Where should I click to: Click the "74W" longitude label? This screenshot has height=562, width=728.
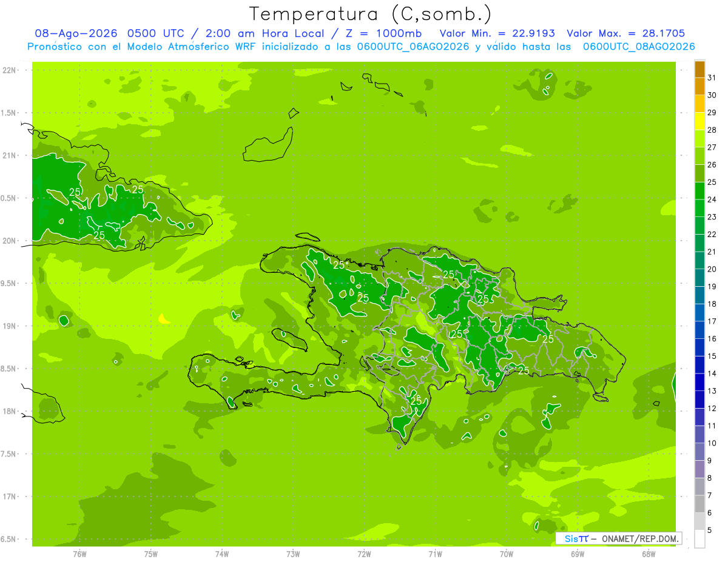[222, 554]
